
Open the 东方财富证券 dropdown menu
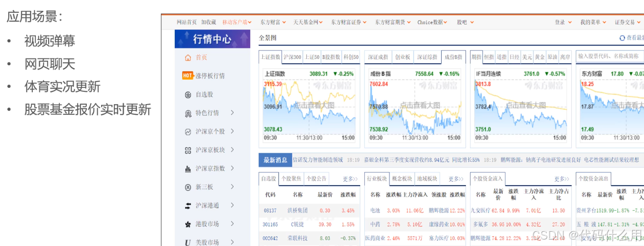point(349,22)
